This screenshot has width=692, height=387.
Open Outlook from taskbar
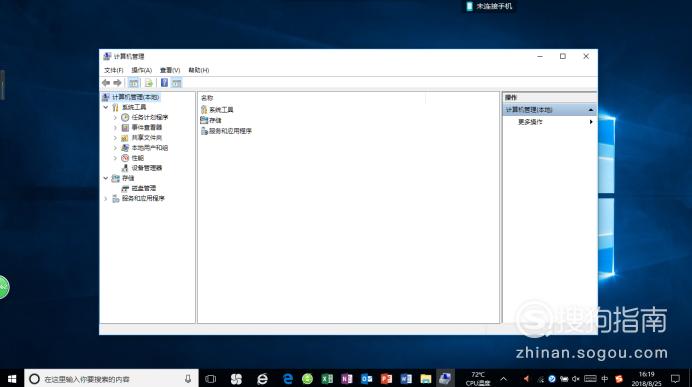(367, 379)
